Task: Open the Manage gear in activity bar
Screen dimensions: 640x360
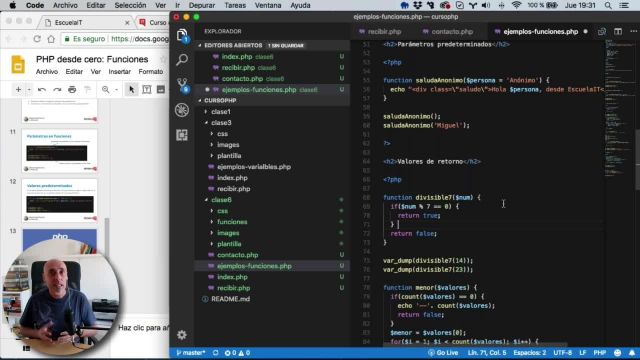Action: (x=182, y=335)
